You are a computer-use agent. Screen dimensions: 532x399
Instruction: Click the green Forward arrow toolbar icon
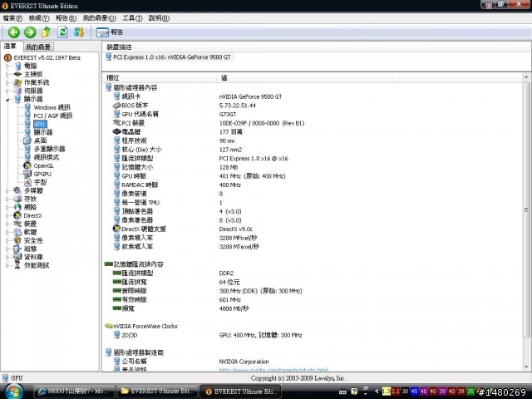pyautogui.click(x=30, y=32)
